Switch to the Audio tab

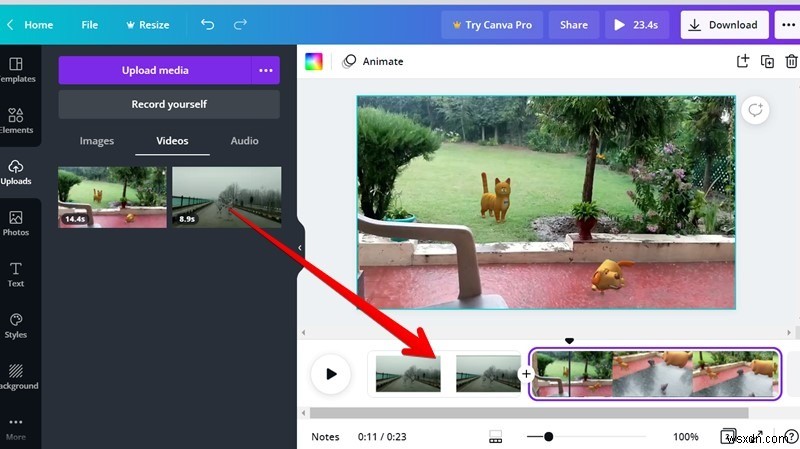[244, 141]
